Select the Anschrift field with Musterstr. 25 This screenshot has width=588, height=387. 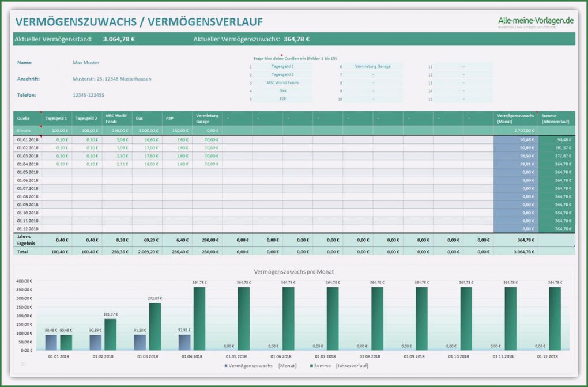111,79
